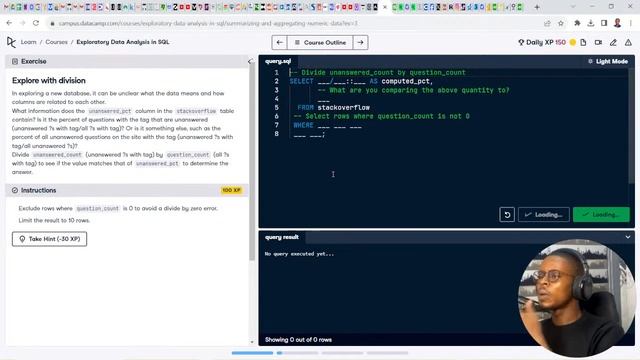Click the Run Code loading button
Screen dimensions: 640x360
544,215
